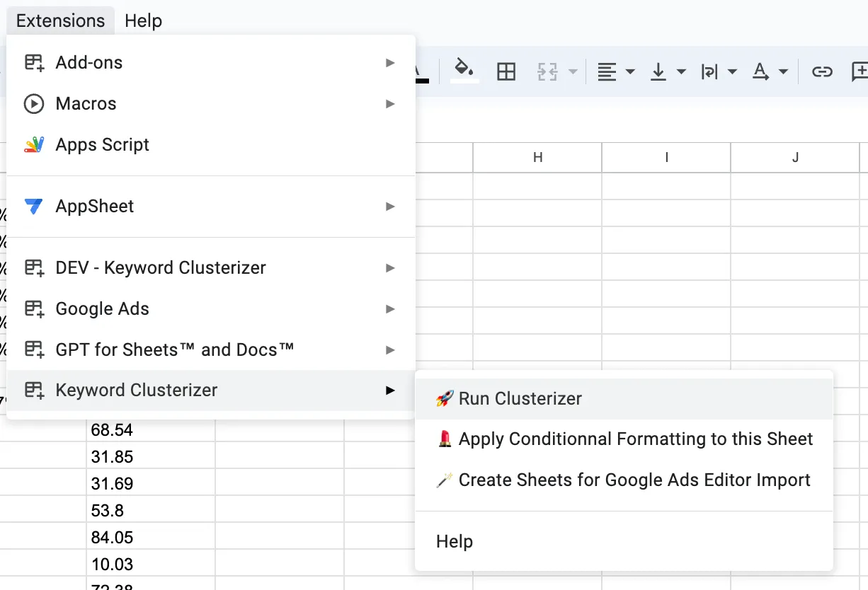Click the Text rotation icon

tap(760, 71)
